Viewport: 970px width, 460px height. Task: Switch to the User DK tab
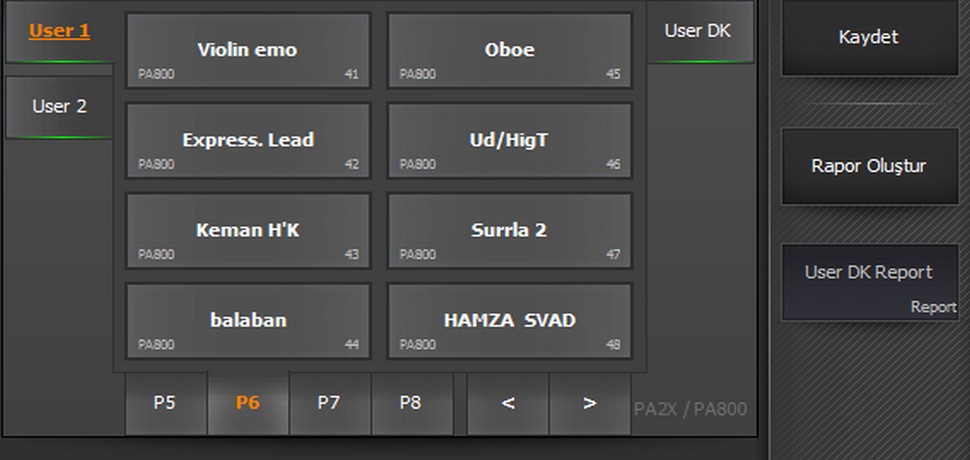coord(697,31)
